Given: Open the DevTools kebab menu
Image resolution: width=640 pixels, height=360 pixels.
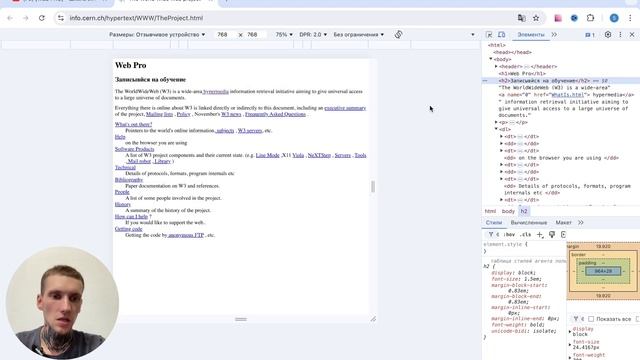Looking at the screenshot, I should (620, 35).
